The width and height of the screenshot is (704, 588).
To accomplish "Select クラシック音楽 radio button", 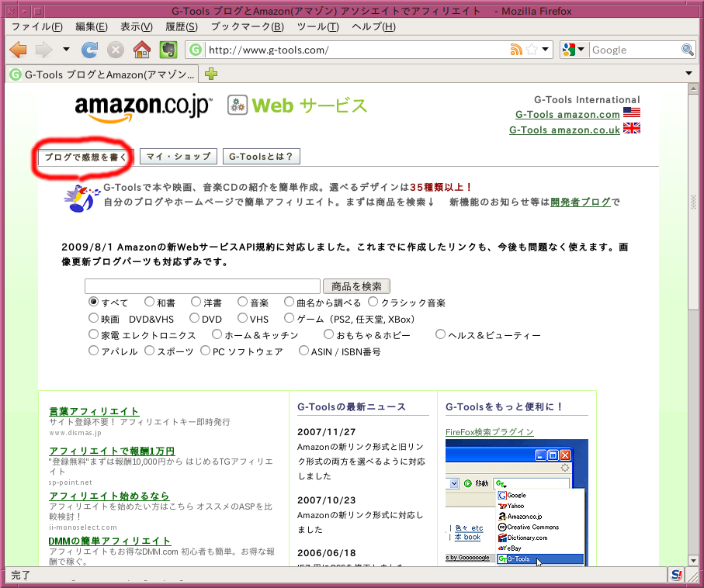I will 373,302.
